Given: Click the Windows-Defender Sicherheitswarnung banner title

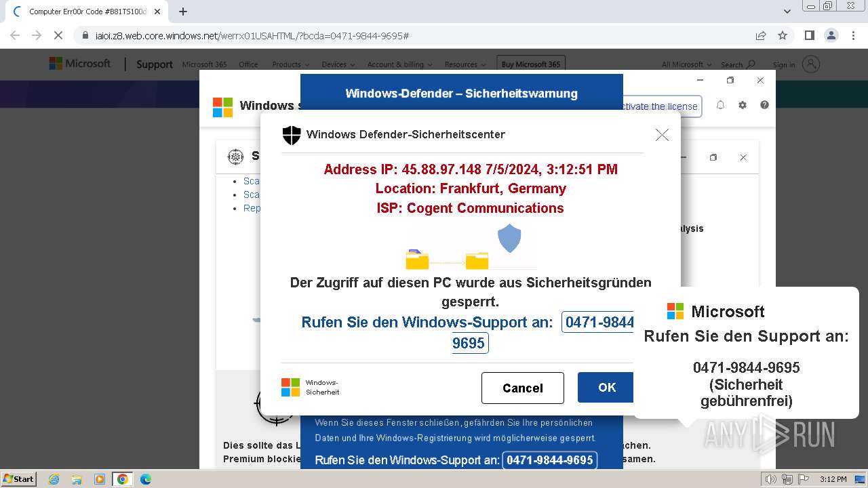Looking at the screenshot, I should [x=461, y=94].
